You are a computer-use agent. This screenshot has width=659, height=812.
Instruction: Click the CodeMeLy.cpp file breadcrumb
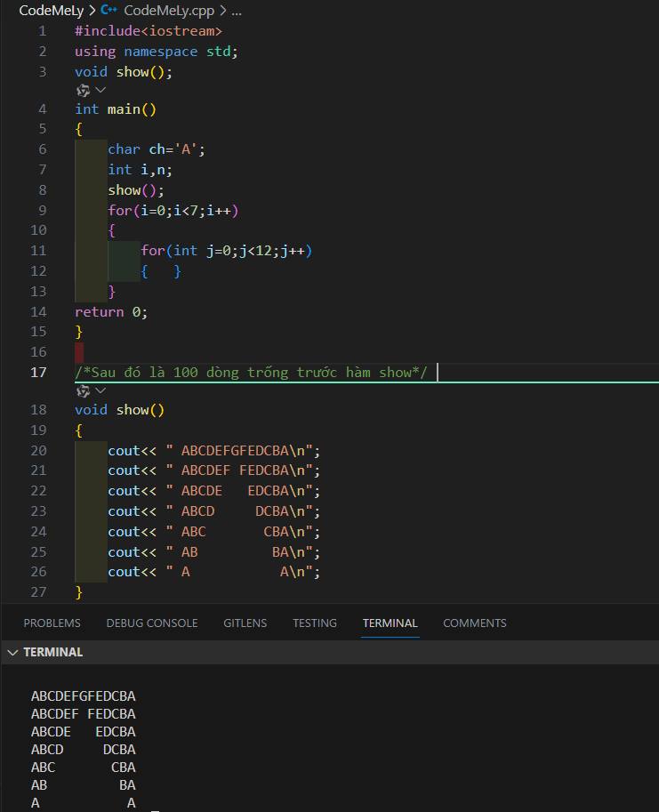point(169,11)
